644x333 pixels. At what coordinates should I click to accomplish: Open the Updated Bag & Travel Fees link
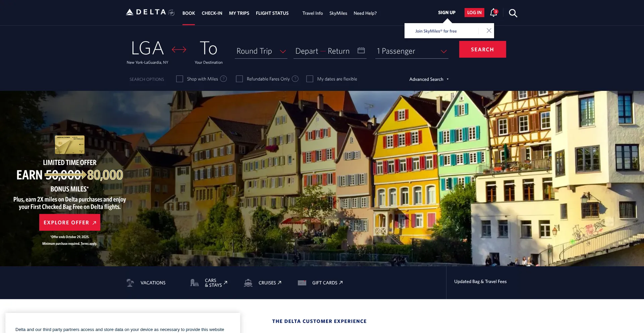coord(480,281)
